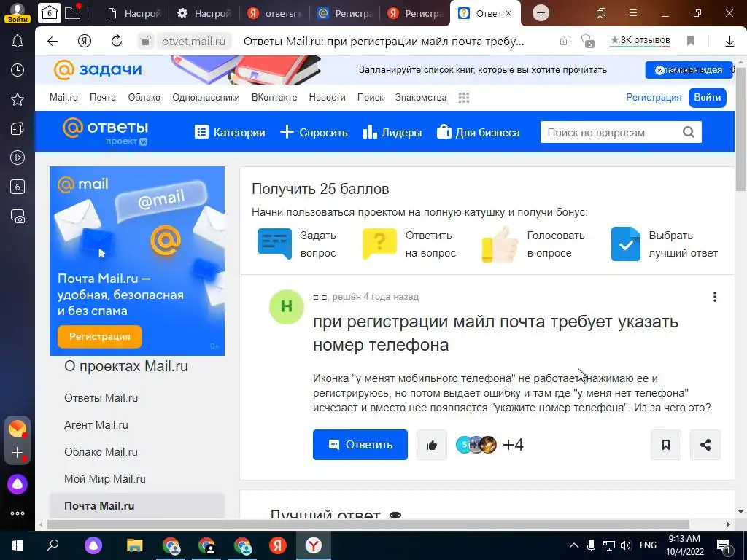Open a new tab with plus button
This screenshot has width=747, height=560.
pyautogui.click(x=541, y=13)
